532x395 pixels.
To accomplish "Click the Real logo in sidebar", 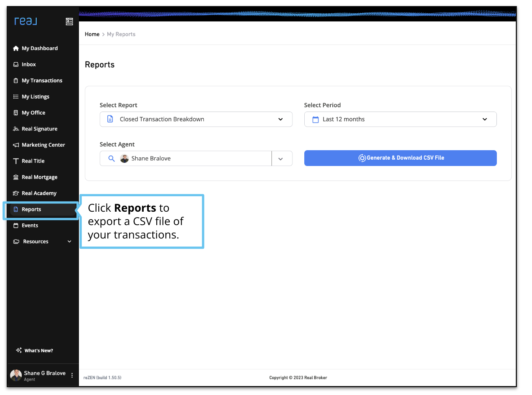I will (x=26, y=21).
